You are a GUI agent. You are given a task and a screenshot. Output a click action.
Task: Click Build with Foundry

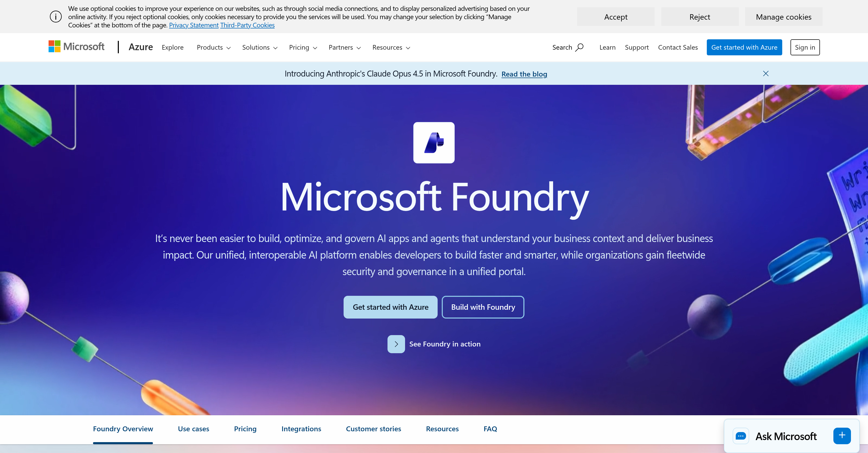click(483, 307)
